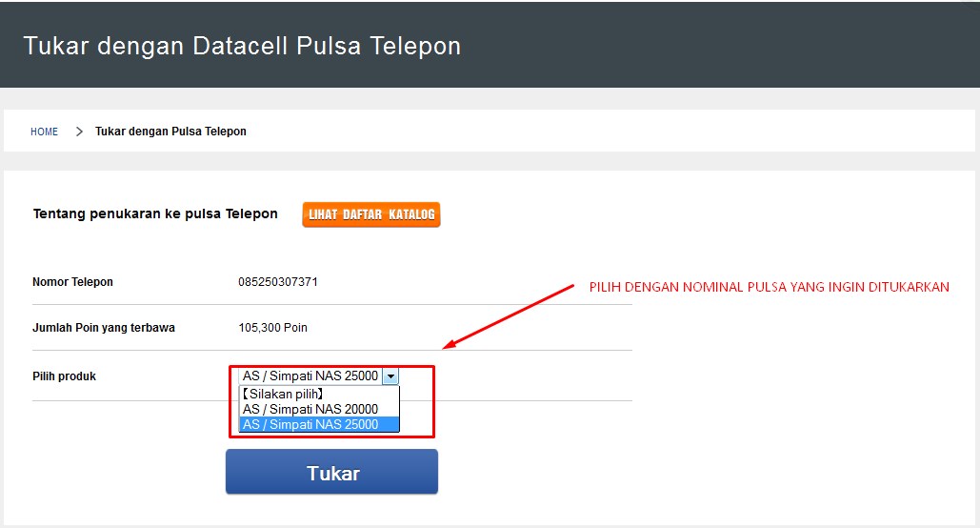The image size is (980, 528).
Task: Click the 'Pilih produk' label
Action: (x=65, y=376)
